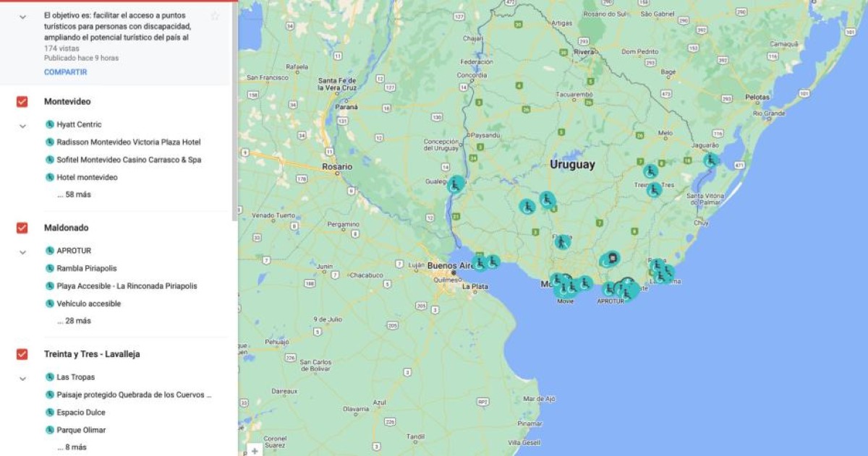Image resolution: width=868 pixels, height=456 pixels.
Task: Show the 28 más items under Maldonado
Action: click(74, 321)
